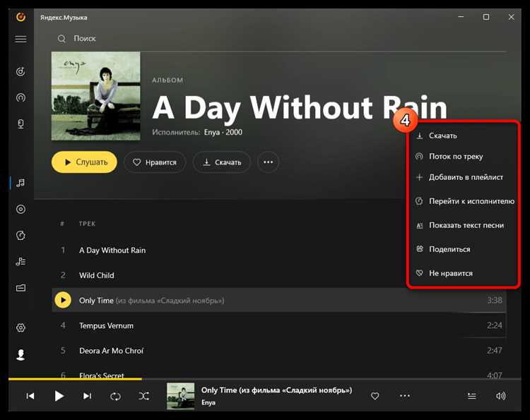530x420 pixels.
Task: Click the album cover artwork
Action: coord(95,96)
